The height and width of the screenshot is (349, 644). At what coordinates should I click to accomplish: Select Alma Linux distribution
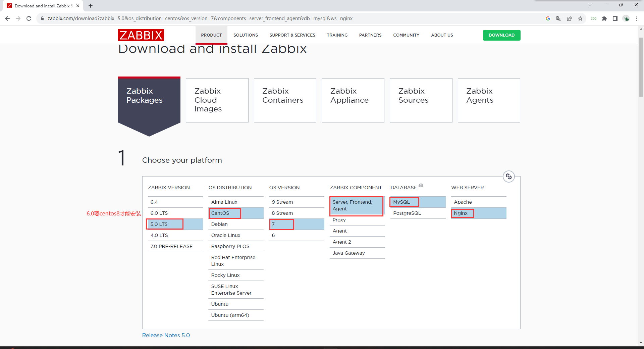pos(236,202)
